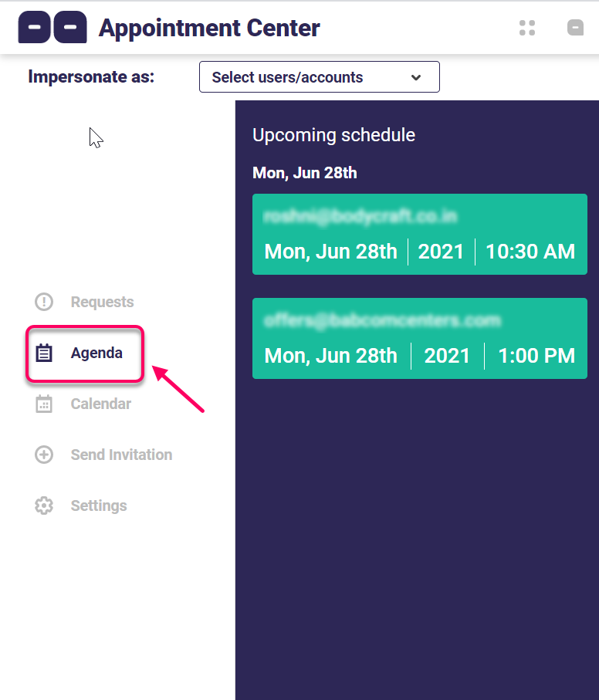Click the Appointment Center title

pos(209,29)
